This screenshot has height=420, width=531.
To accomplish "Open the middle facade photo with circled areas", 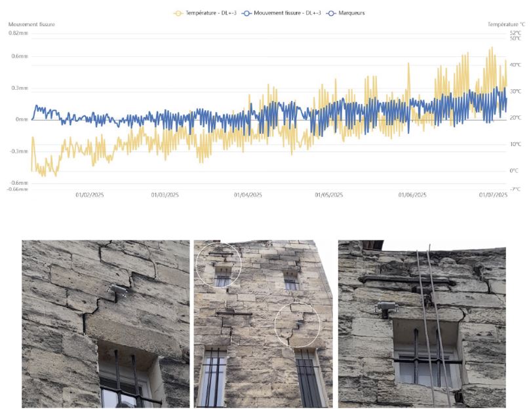I will [x=263, y=324].
